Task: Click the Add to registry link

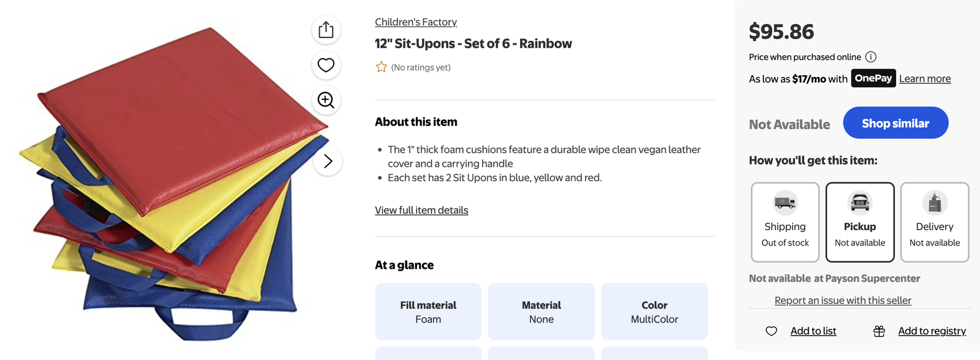Action: [x=932, y=331]
